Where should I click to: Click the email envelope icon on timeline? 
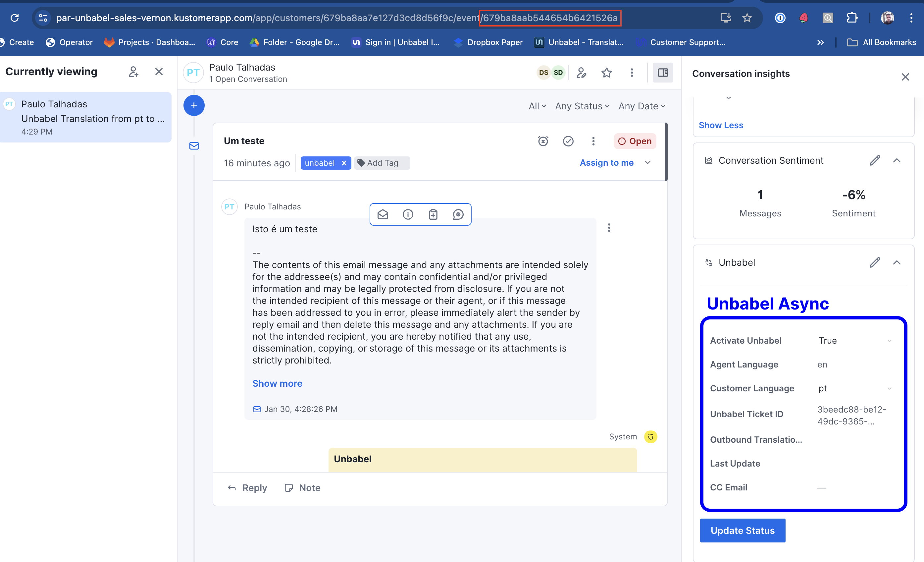[x=194, y=146]
